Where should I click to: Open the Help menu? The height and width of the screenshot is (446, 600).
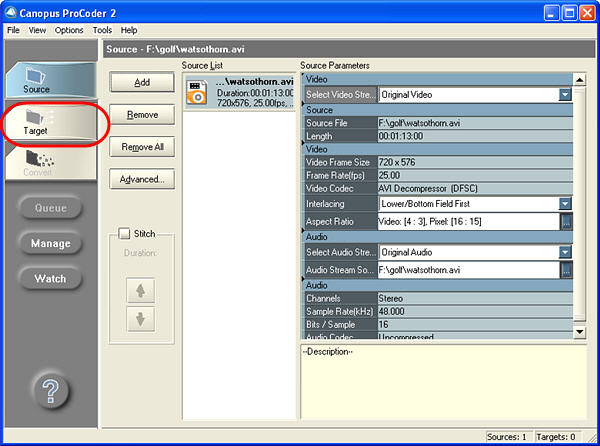(129, 30)
